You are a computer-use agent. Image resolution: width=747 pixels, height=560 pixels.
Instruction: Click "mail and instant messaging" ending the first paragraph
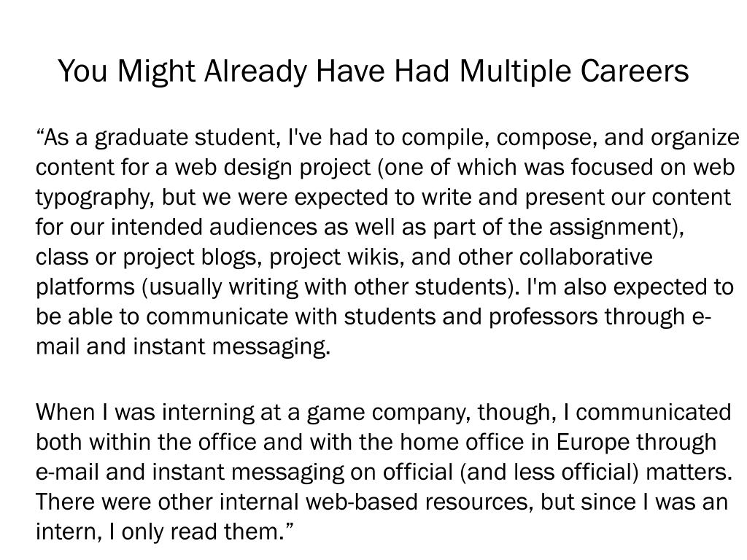[x=183, y=346]
